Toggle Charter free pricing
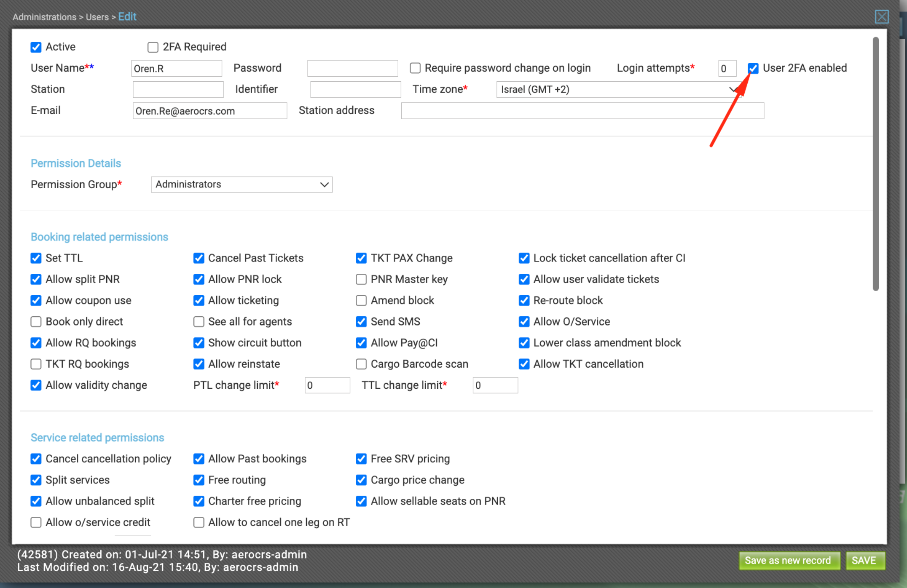 (199, 501)
